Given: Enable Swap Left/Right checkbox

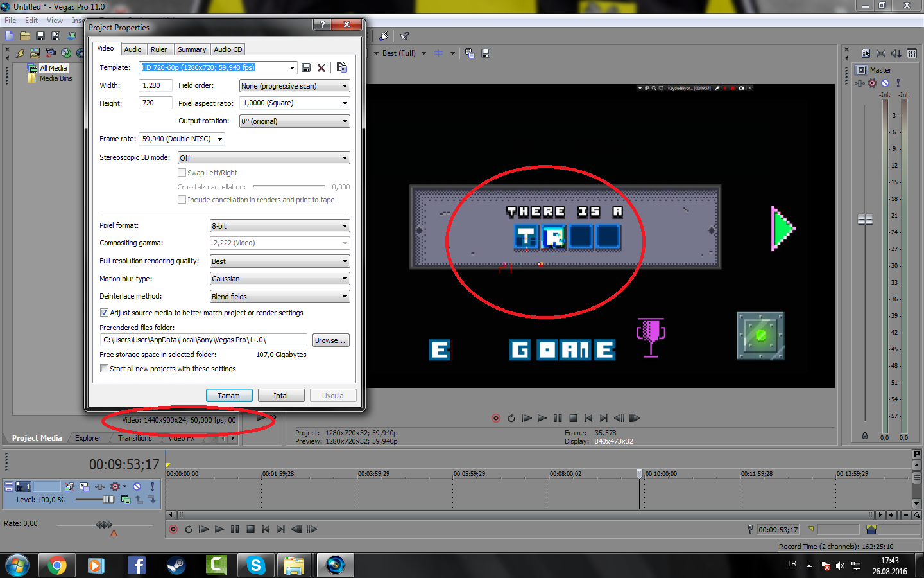Looking at the screenshot, I should pyautogui.click(x=182, y=173).
